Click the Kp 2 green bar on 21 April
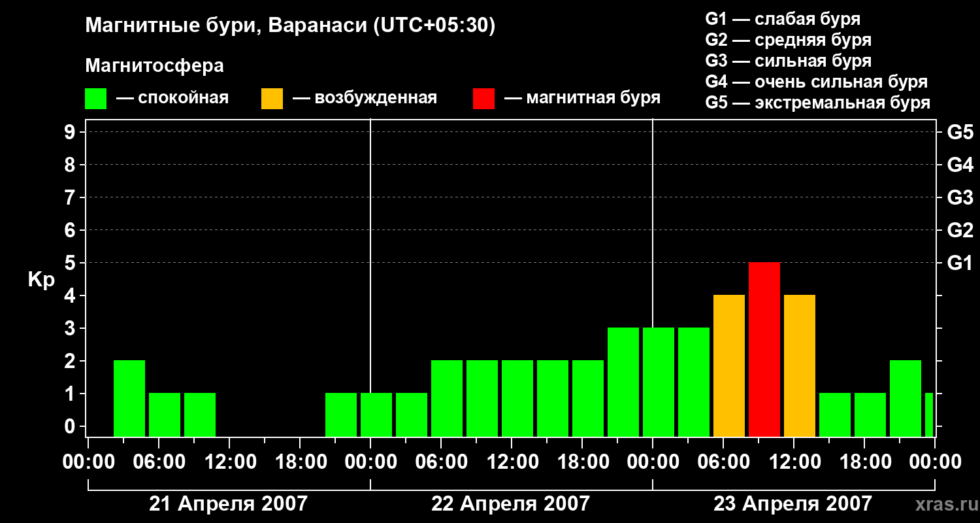The image size is (980, 523). [129, 398]
